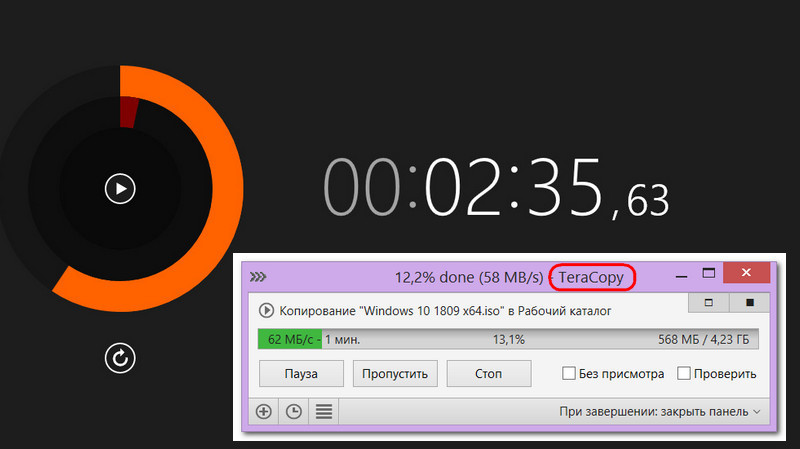Click the play icon beside the Копирование text
The height and width of the screenshot is (449, 800).
point(266,310)
